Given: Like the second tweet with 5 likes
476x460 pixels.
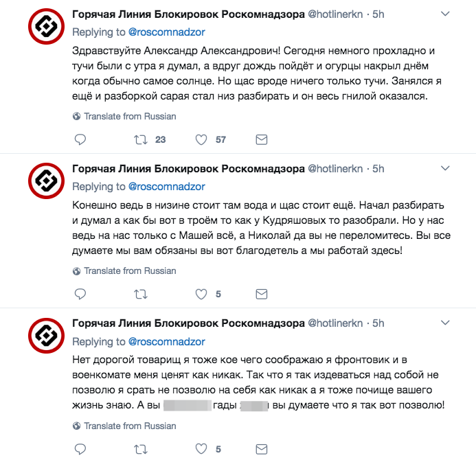Looking at the screenshot, I should pos(201,295).
